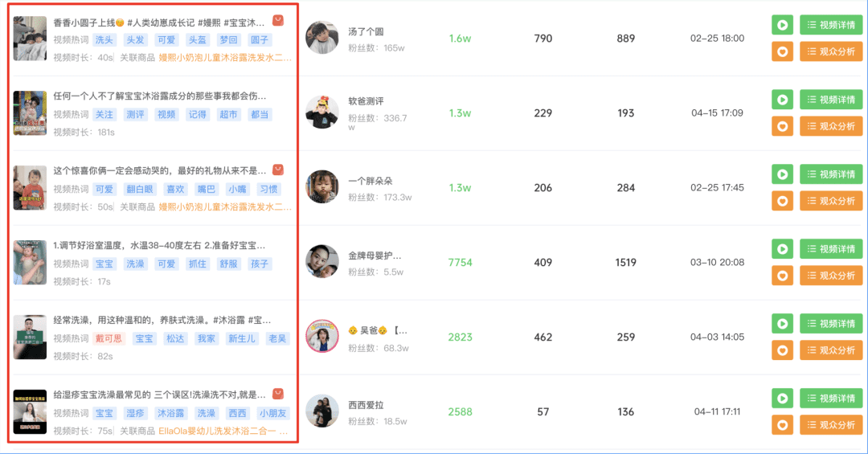Play the 一个胖朵朵 video using play icon
Screen dimensions: 868x454
(782, 174)
